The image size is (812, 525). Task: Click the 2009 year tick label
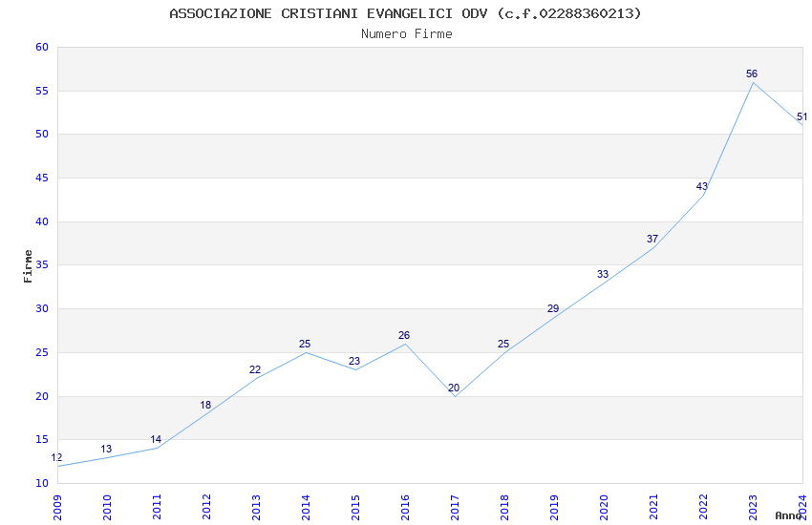[x=57, y=508]
